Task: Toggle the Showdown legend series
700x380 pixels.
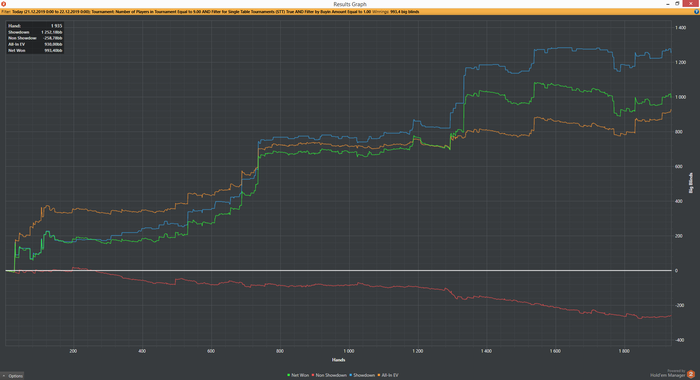Action: coord(362,375)
